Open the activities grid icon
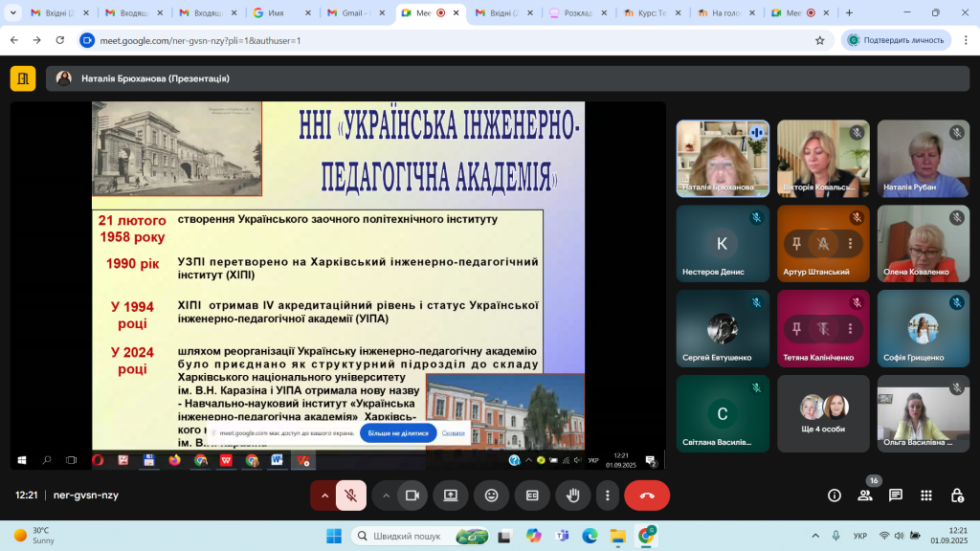 [x=926, y=496]
